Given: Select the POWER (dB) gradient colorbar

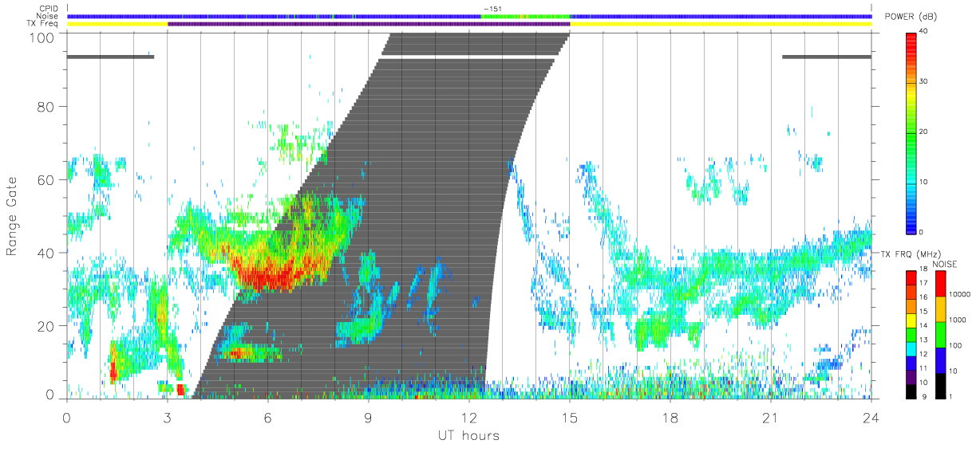Looking at the screenshot, I should [911, 132].
